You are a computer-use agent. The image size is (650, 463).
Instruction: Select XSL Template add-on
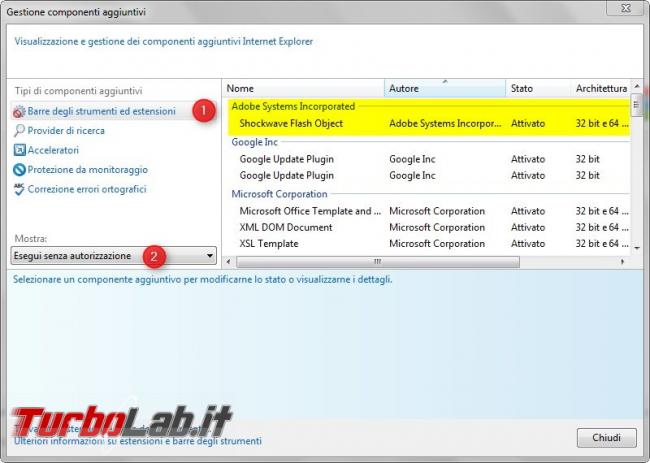(269, 244)
